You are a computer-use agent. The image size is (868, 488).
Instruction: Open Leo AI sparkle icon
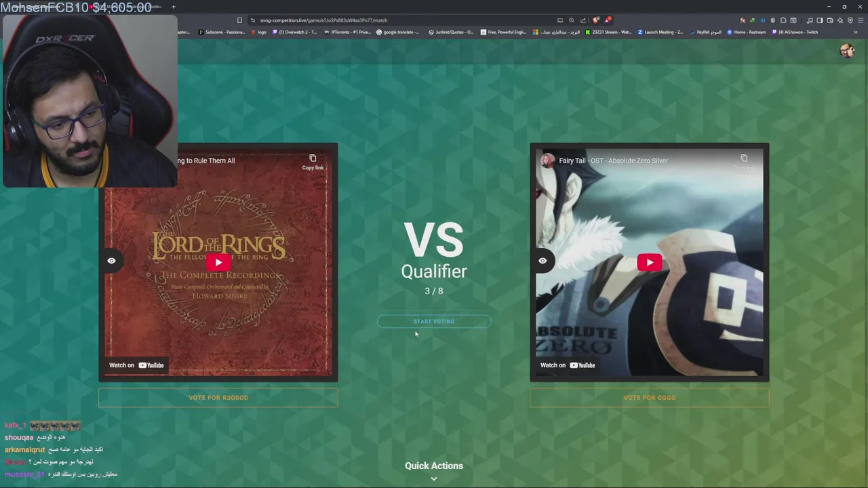pyautogui.click(x=840, y=20)
